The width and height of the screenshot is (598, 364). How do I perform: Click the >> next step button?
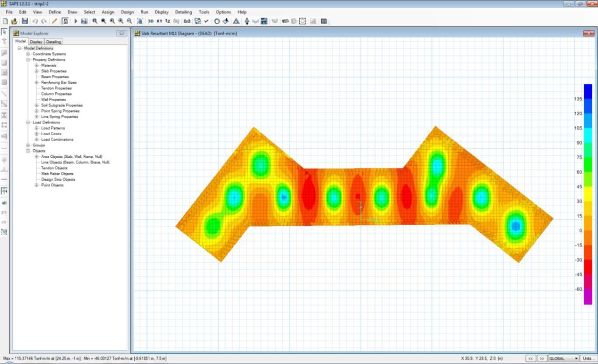click(542, 358)
